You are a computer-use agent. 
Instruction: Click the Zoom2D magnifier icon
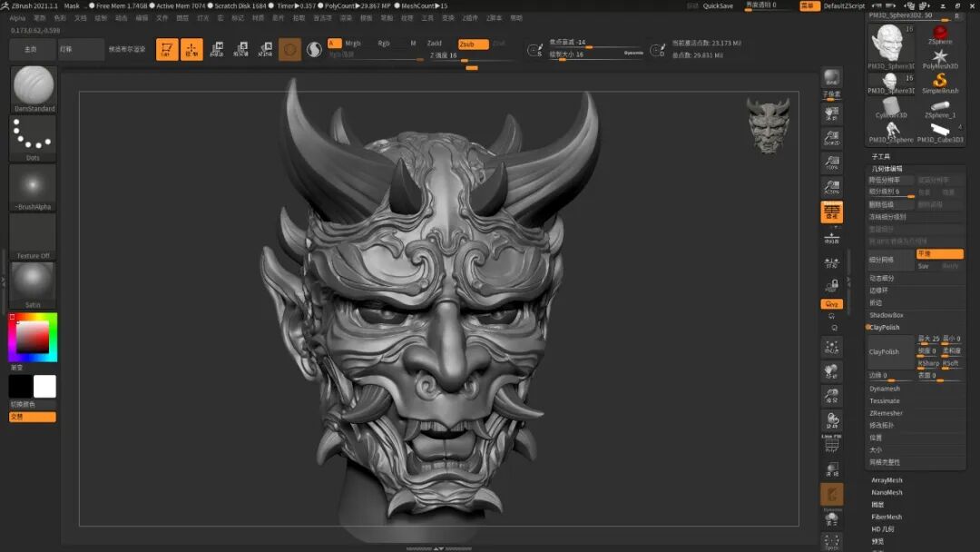832,137
